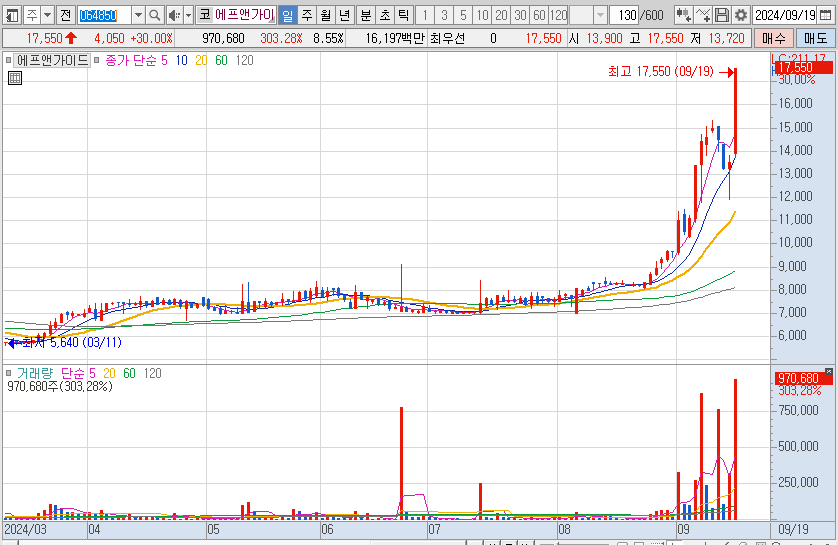The height and width of the screenshot is (545, 838).
Task: Close the volume panel price tag X
Action: pyautogui.click(x=829, y=371)
